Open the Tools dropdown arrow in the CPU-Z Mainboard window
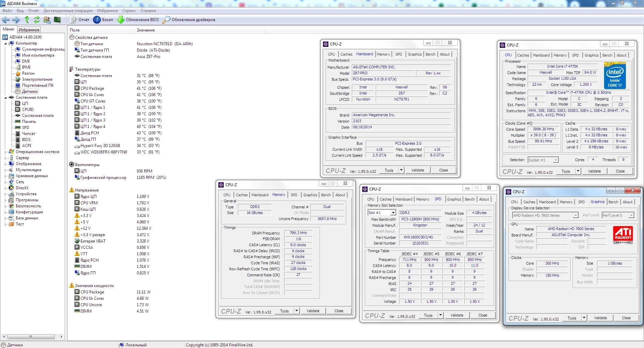Screen dimensions: 644x348 [x=401, y=170]
